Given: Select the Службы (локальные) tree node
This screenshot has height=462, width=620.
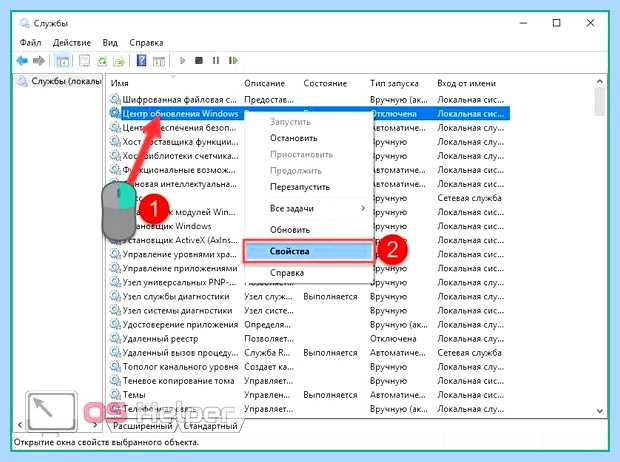Looking at the screenshot, I should (60, 81).
